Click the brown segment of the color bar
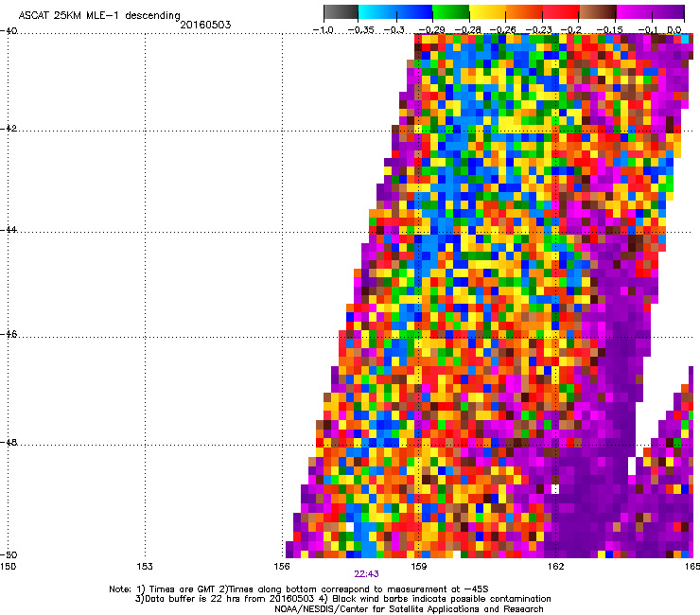 598,12
